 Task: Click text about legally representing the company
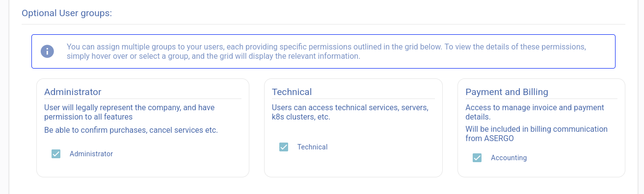(x=129, y=112)
